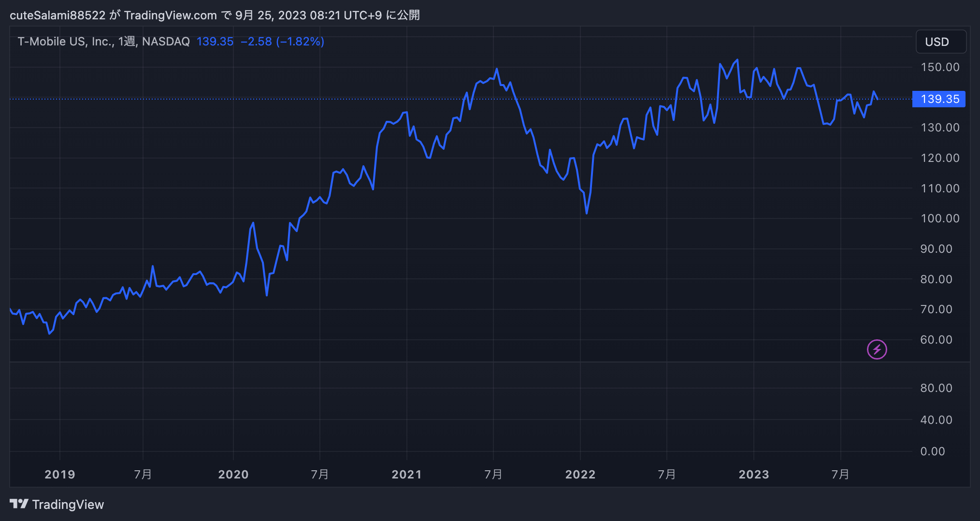
Task: Select the 2019 time axis label
Action: [60, 475]
